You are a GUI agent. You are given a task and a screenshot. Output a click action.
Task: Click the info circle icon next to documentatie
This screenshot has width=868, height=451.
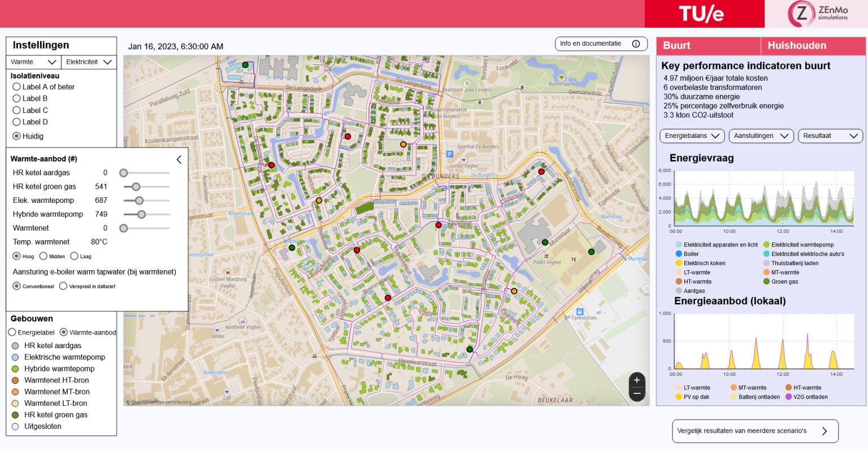tap(635, 44)
